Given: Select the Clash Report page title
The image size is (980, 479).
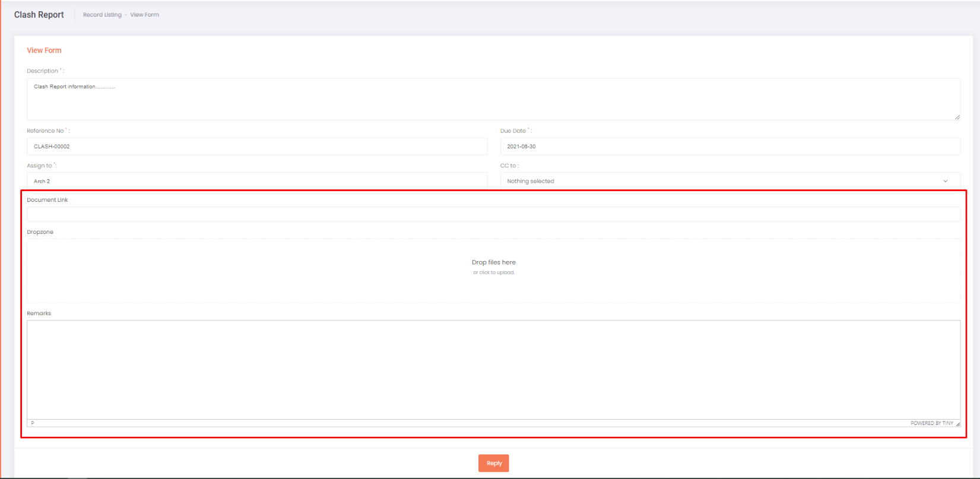Looking at the screenshot, I should 39,15.
